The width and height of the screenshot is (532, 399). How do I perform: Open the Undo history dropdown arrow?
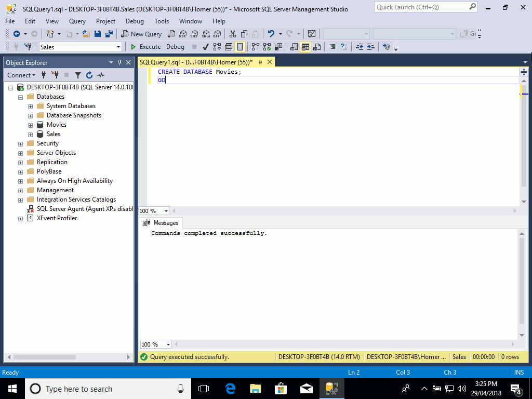tap(280, 34)
